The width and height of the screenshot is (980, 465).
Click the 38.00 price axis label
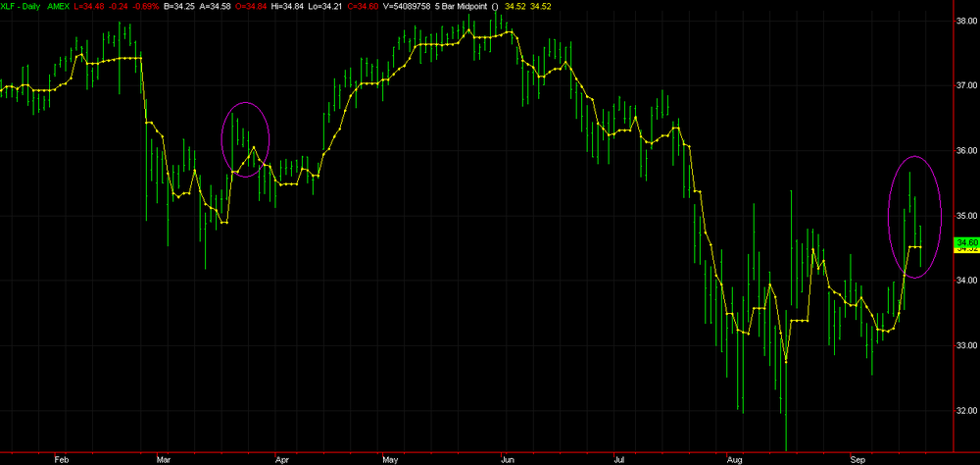[x=967, y=20]
